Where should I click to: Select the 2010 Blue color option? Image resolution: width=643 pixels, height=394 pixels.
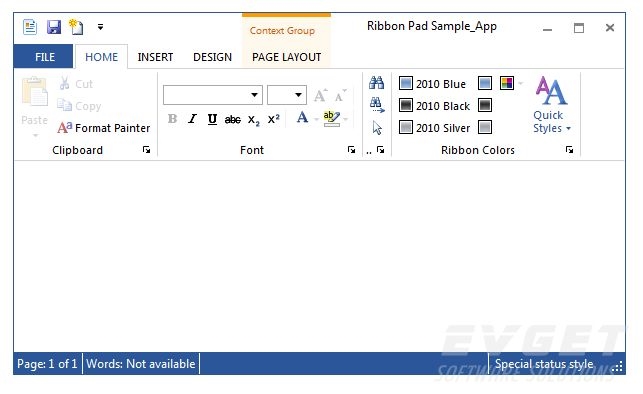click(433, 84)
